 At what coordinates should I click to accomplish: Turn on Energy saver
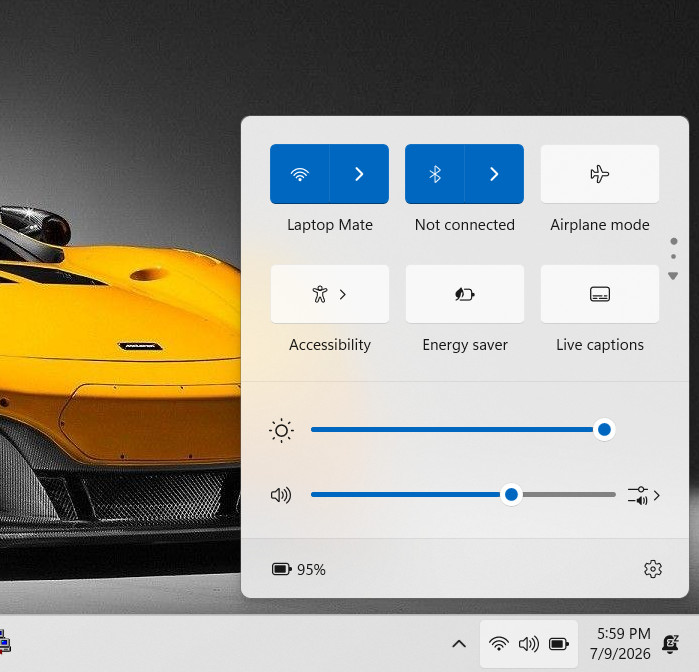465,294
